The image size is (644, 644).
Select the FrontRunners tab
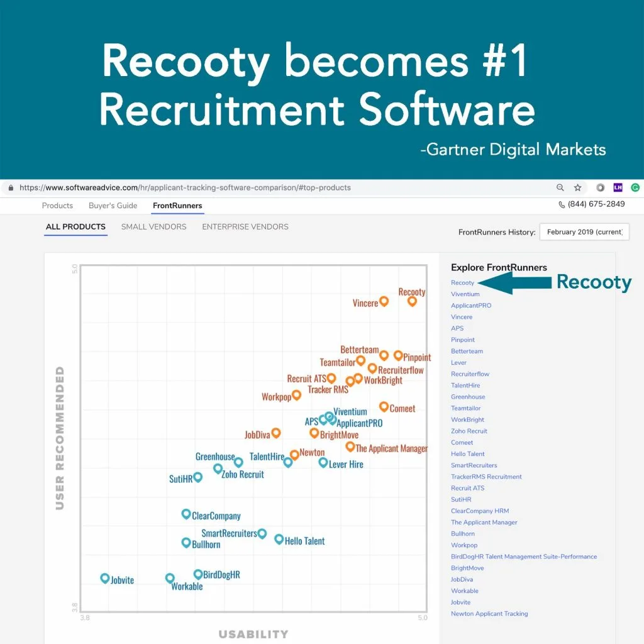coord(177,206)
